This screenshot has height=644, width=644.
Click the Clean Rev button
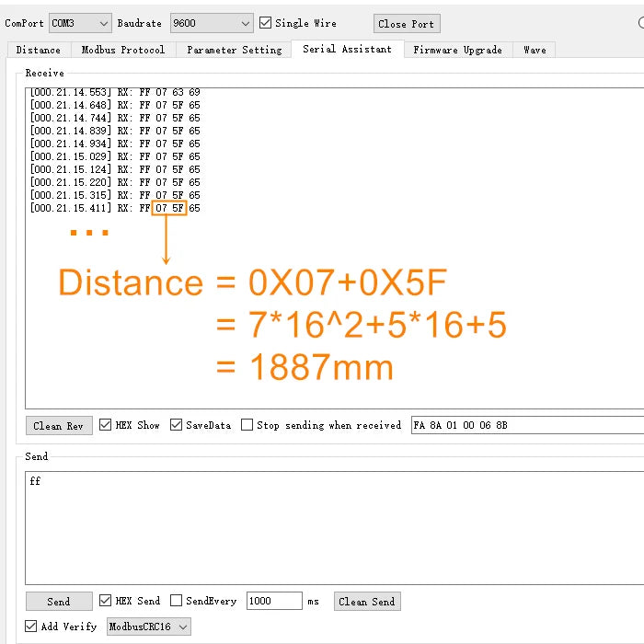[x=59, y=425]
